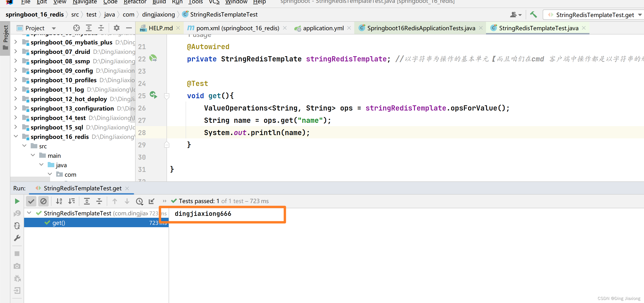Collapse the main folder
The width and height of the screenshot is (644, 303).
click(x=33, y=155)
